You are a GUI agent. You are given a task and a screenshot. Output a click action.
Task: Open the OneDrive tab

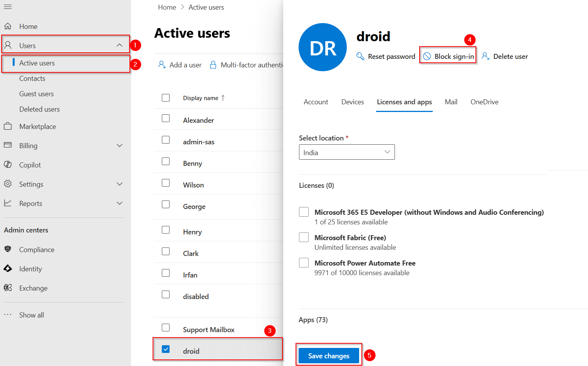(484, 102)
